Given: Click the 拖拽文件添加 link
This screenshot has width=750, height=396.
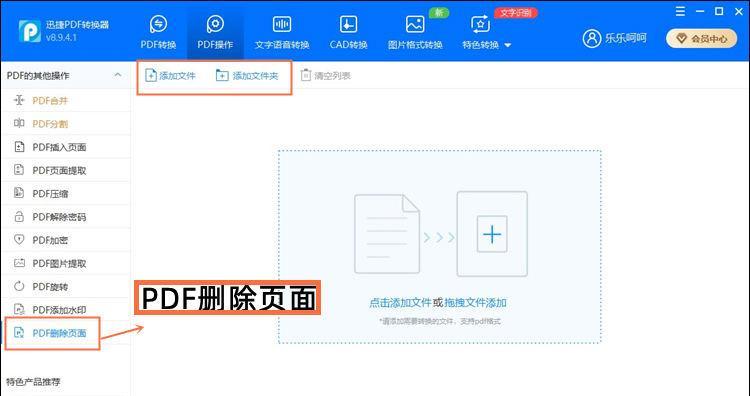Looking at the screenshot, I should tap(475, 303).
